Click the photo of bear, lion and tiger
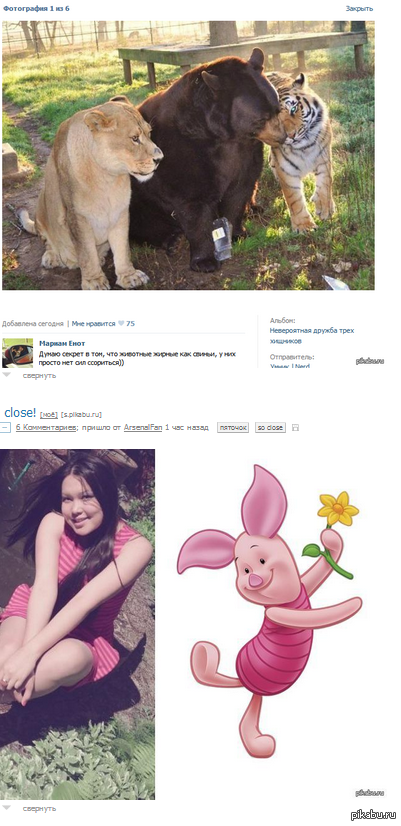 (x=188, y=155)
